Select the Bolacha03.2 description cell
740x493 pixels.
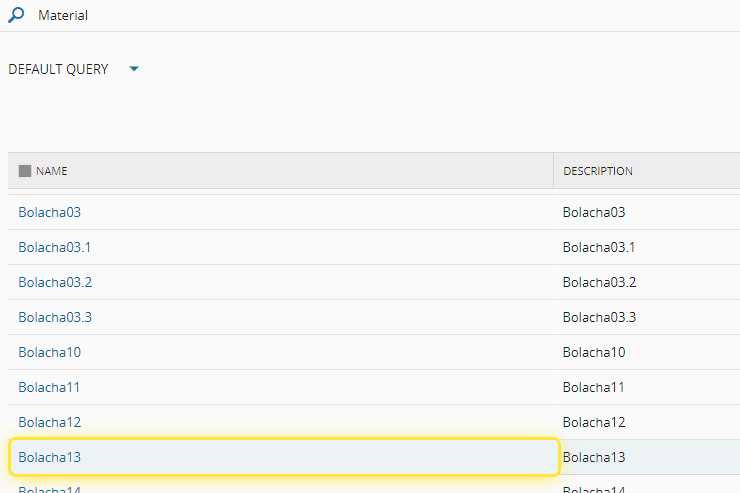click(599, 282)
